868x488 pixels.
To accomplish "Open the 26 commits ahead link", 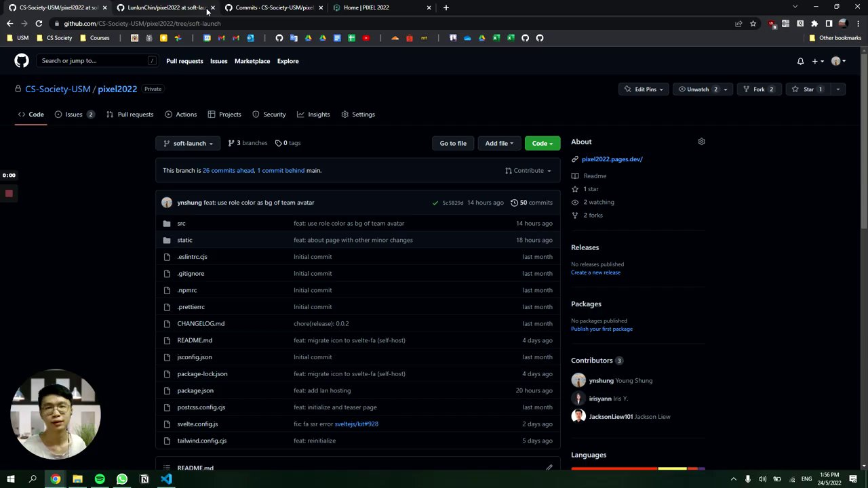I will (228, 171).
